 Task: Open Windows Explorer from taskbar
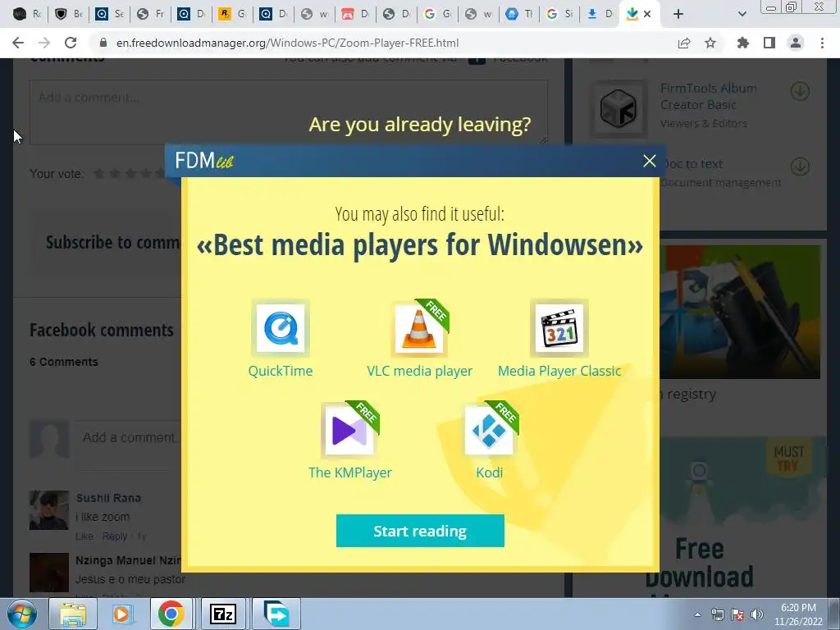coord(72,614)
